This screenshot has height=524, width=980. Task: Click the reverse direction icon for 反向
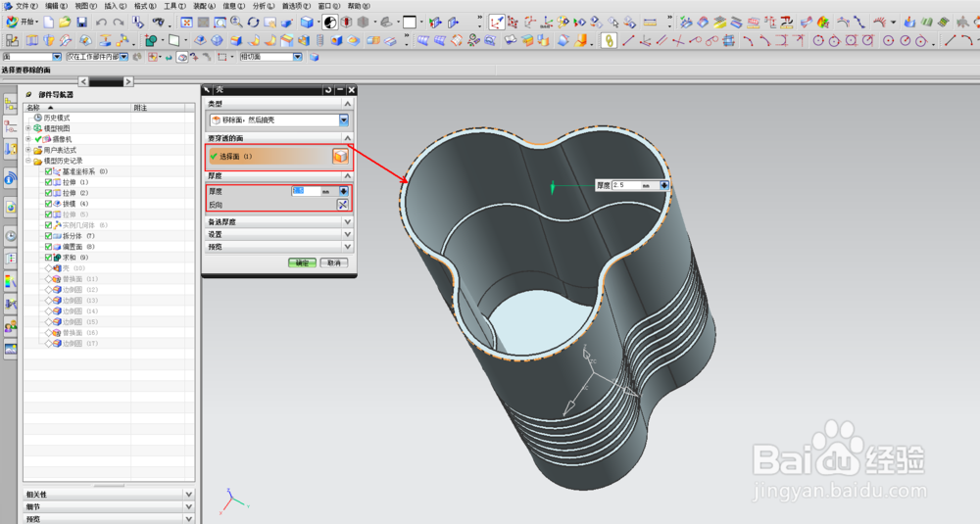(x=342, y=205)
